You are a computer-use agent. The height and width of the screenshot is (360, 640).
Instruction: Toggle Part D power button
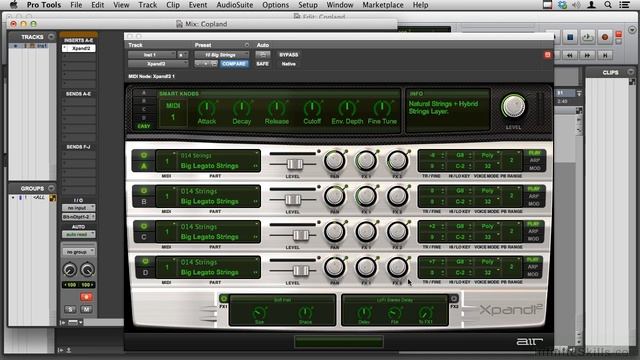point(145,261)
